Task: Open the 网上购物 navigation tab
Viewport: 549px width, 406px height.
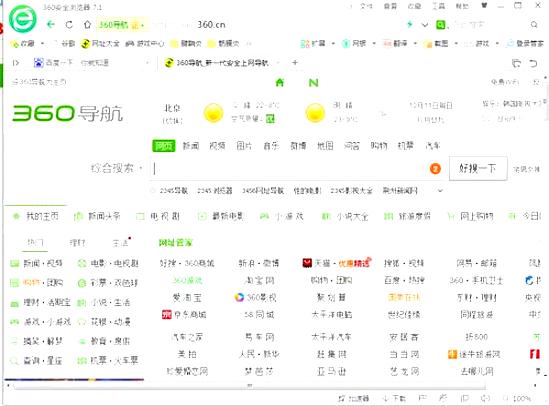Action: [x=471, y=216]
